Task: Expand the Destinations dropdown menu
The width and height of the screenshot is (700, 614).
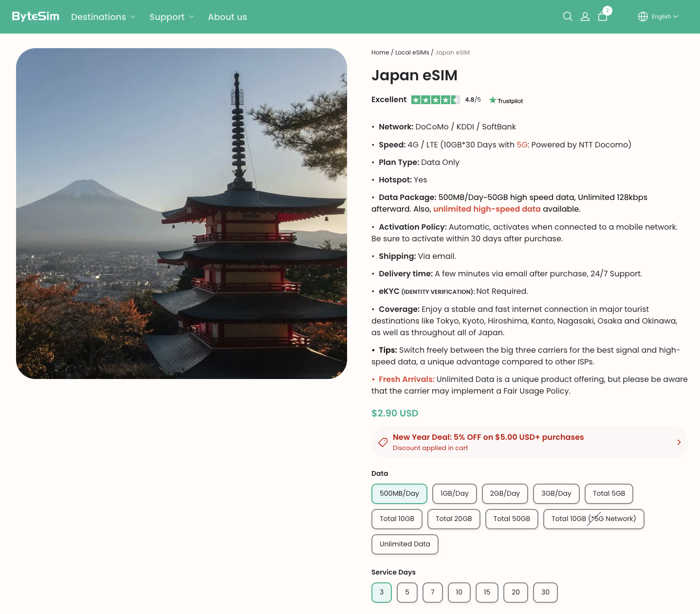Action: [x=103, y=17]
